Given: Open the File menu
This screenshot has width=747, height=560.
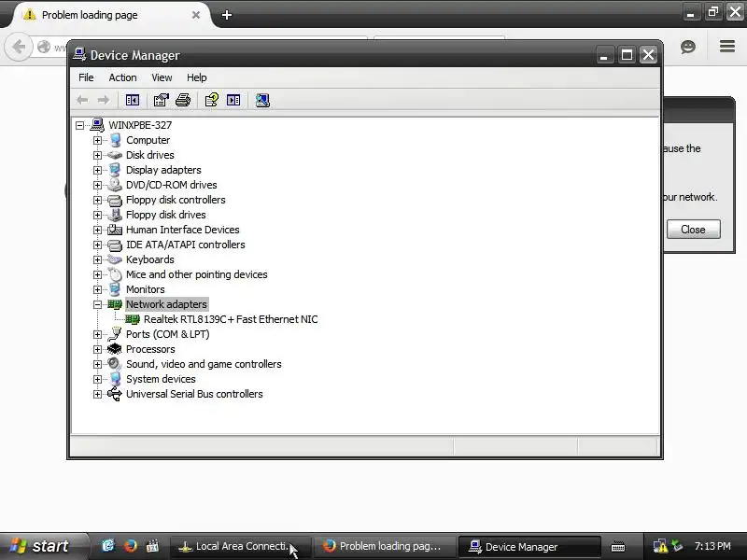Looking at the screenshot, I should pos(86,77).
